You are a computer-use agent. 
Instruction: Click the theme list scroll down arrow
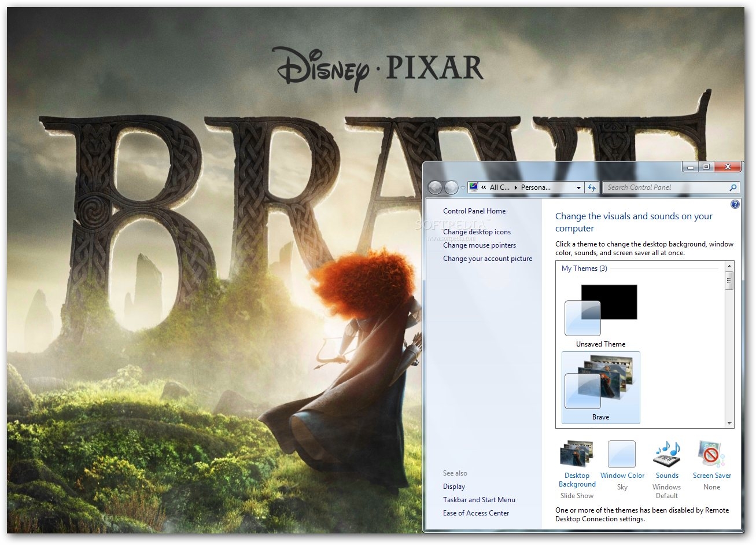(729, 424)
